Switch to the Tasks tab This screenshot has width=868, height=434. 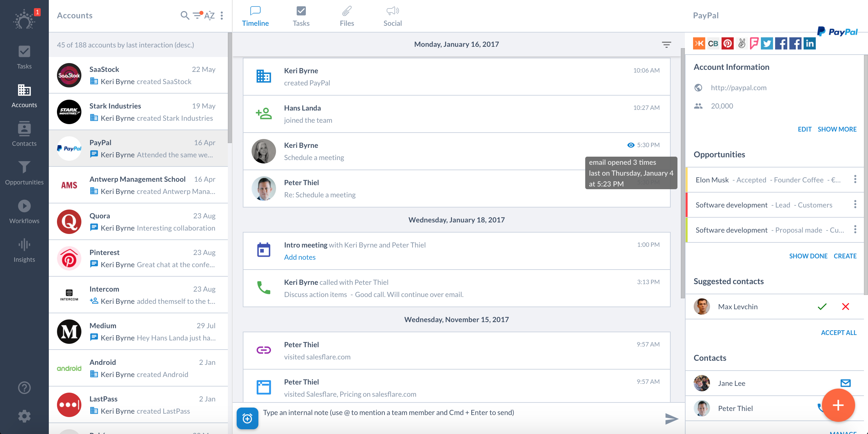click(301, 15)
